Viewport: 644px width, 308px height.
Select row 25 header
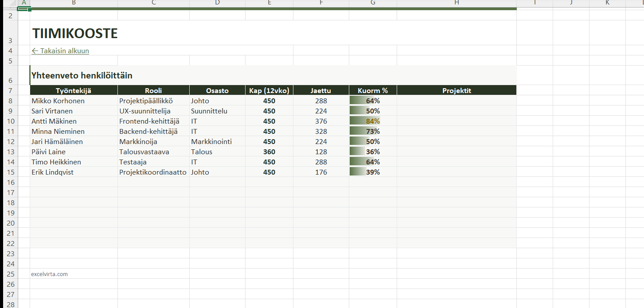(x=11, y=274)
